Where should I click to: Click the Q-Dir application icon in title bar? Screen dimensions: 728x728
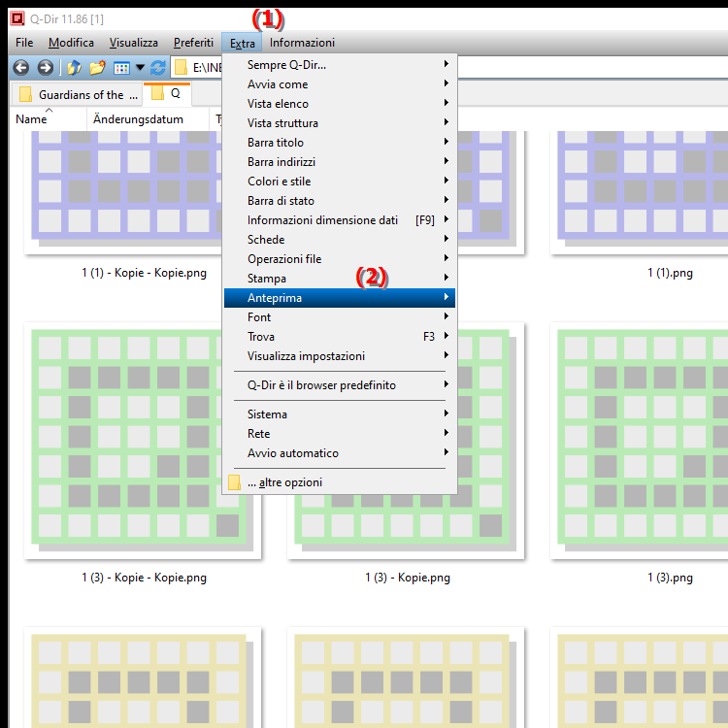(x=17, y=19)
